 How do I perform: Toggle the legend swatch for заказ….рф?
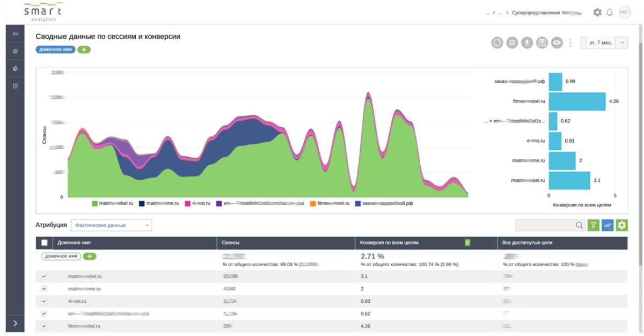357,204
